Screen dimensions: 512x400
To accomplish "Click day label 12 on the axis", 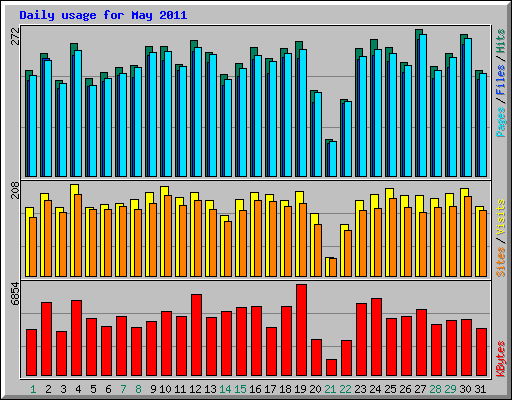I will pyautogui.click(x=195, y=389).
